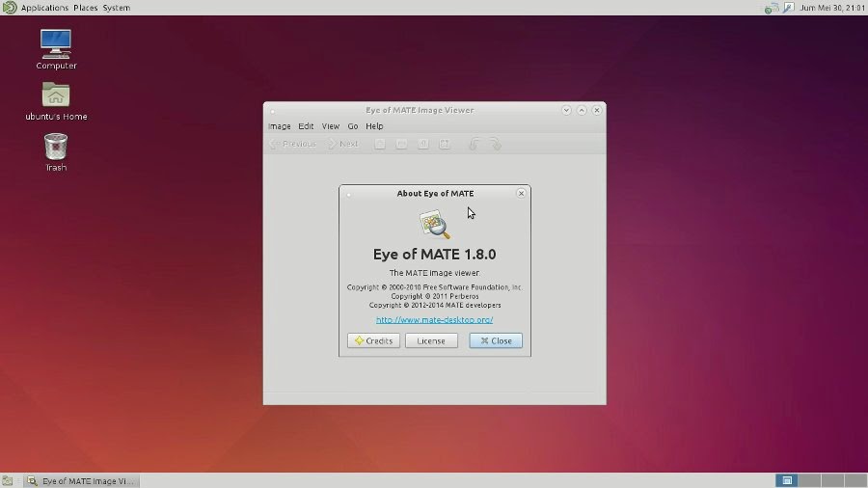Click the text 'The MATE image viewer.'
The height and width of the screenshot is (488, 868).
point(435,273)
